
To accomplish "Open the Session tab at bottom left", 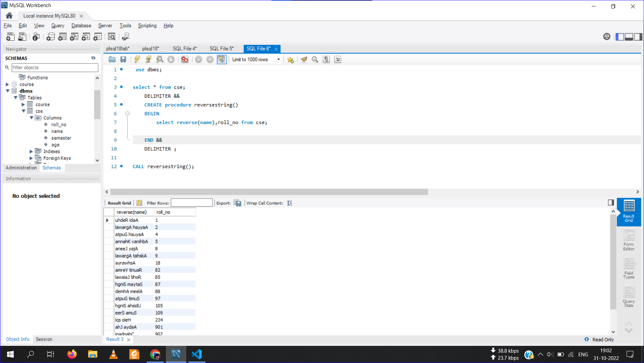I will 44,339.
